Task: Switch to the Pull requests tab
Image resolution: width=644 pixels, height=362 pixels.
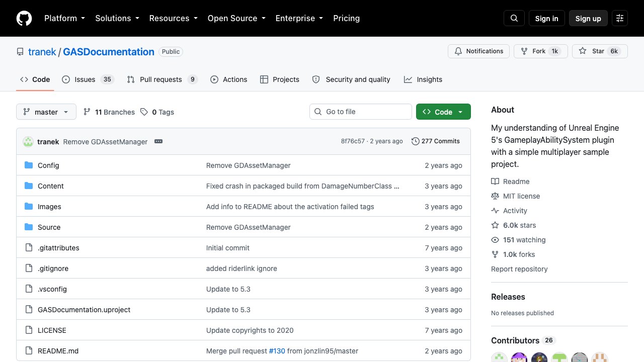Action: 162,79
